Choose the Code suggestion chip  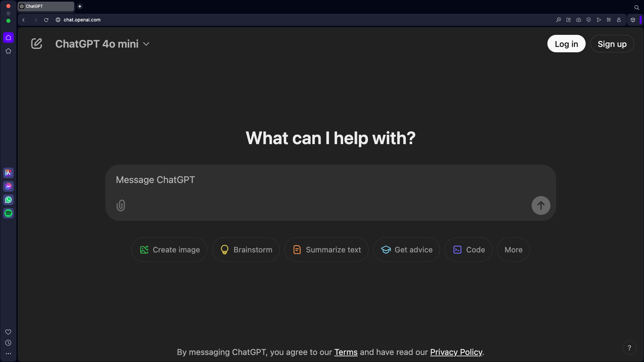(x=469, y=250)
